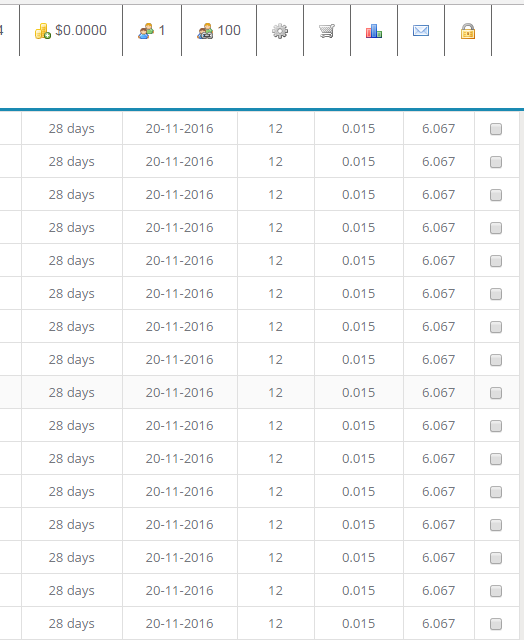524x640 pixels.
Task: Click the first row's 6.067 value
Action: [x=438, y=129]
